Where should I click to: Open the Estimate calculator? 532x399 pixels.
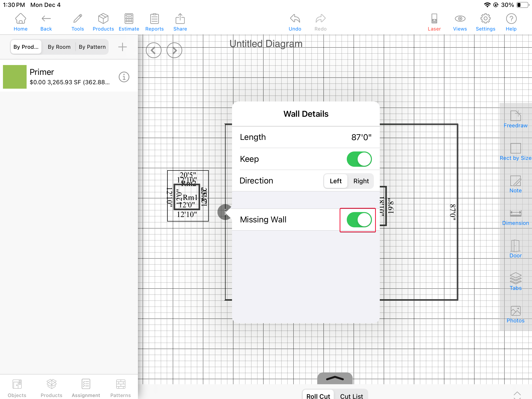(129, 22)
